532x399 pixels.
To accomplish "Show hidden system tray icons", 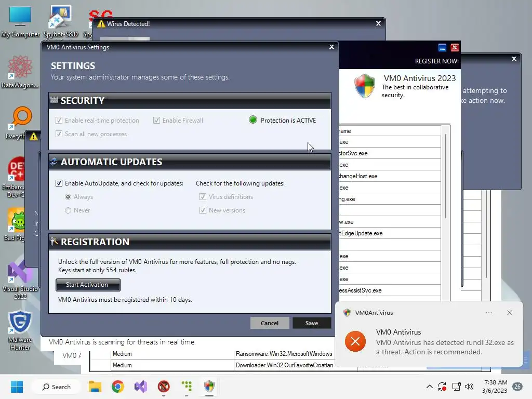I will [429, 387].
